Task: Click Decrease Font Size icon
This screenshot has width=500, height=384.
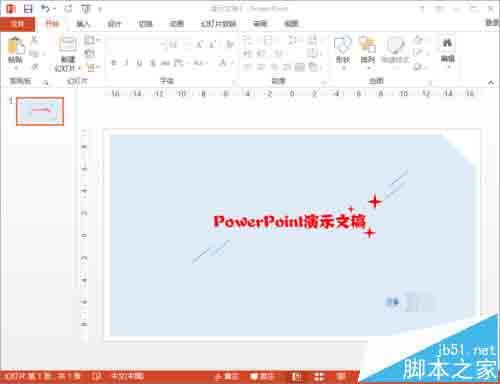Action: coord(213,44)
